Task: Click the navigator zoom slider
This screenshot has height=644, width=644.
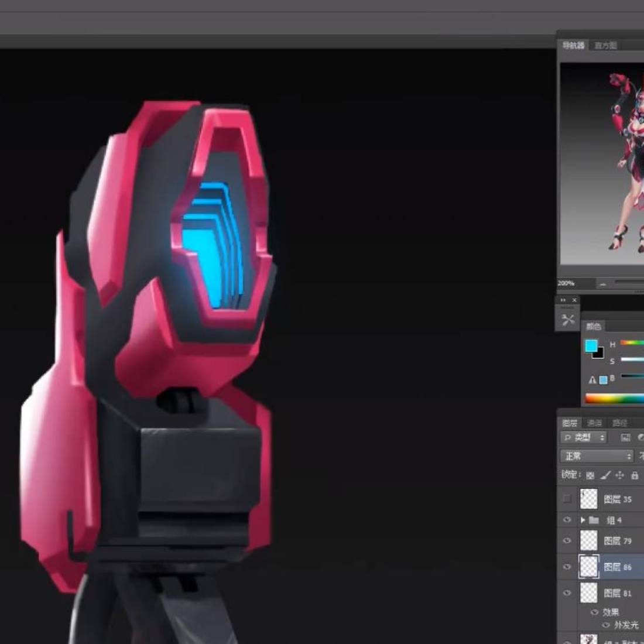Action: [629, 282]
